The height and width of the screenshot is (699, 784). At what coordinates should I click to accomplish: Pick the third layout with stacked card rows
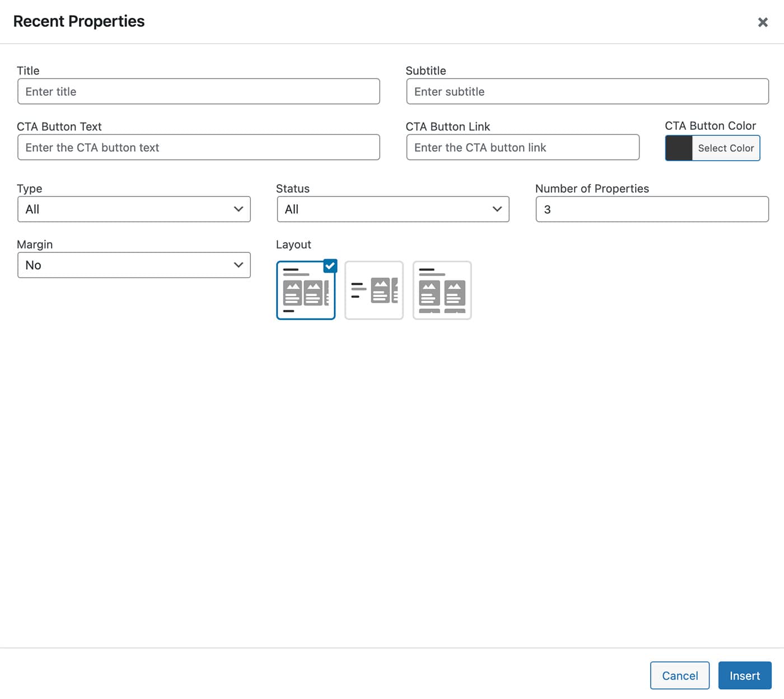tap(442, 291)
